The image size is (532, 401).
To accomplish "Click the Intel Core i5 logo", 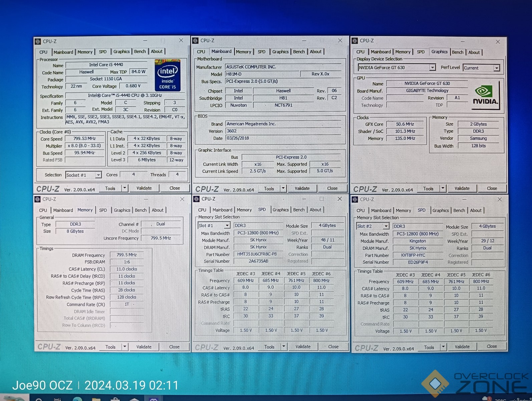I will [x=168, y=75].
